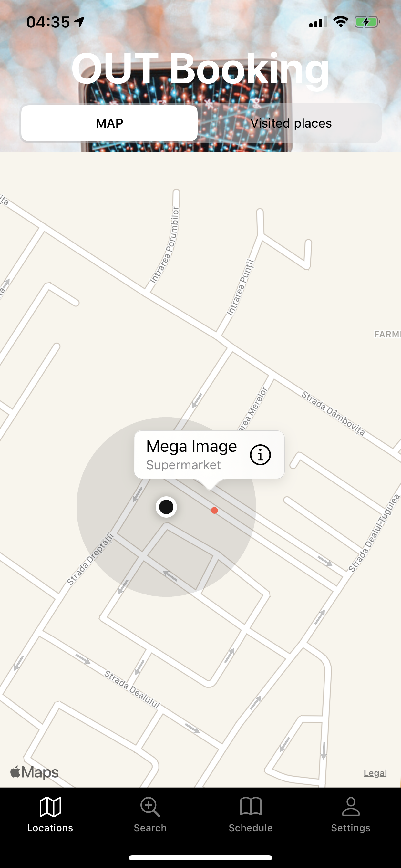Tap the Apple Maps logo

coord(34,772)
